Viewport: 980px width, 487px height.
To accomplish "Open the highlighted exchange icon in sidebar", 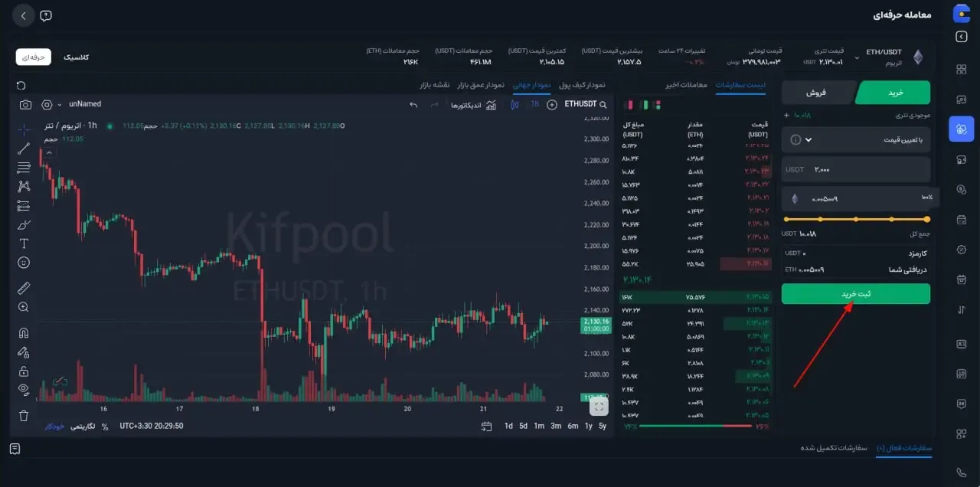I will pyautogui.click(x=961, y=129).
